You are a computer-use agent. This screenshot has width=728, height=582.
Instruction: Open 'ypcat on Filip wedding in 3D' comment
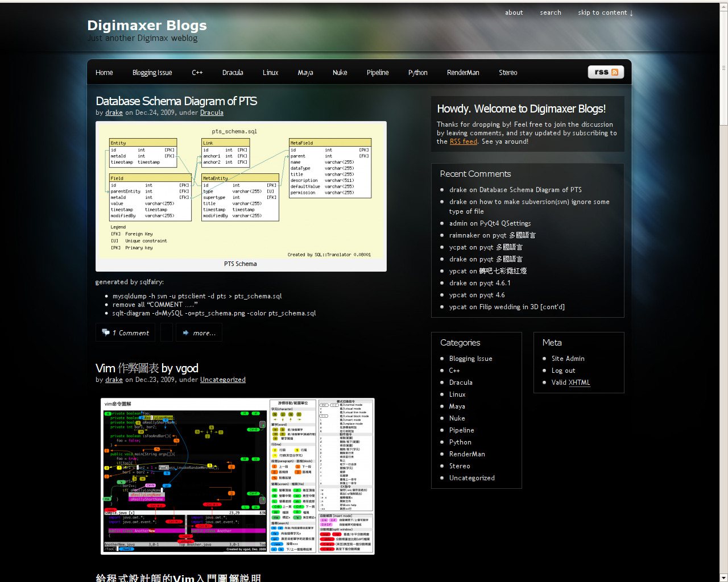click(x=507, y=307)
